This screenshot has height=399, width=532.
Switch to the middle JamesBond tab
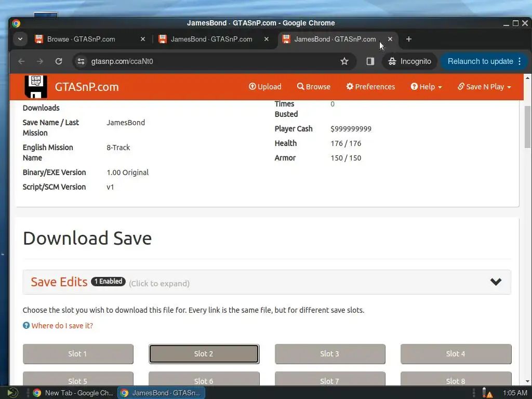point(211,39)
